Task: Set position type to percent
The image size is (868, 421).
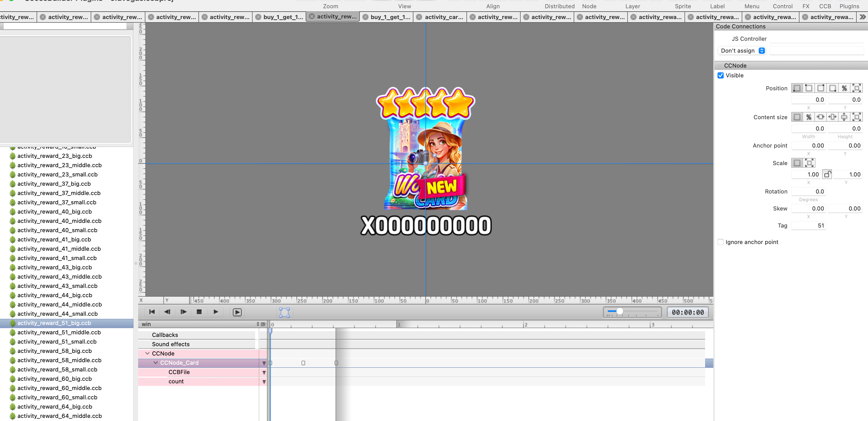Action: [844, 88]
